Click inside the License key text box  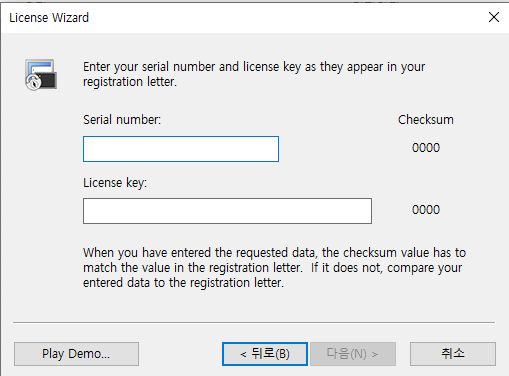tap(227, 211)
